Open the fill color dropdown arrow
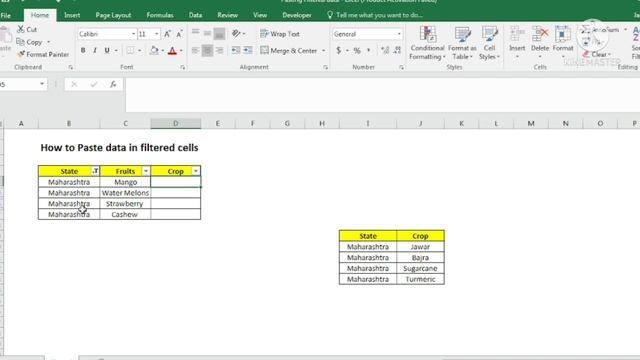 pos(162,51)
